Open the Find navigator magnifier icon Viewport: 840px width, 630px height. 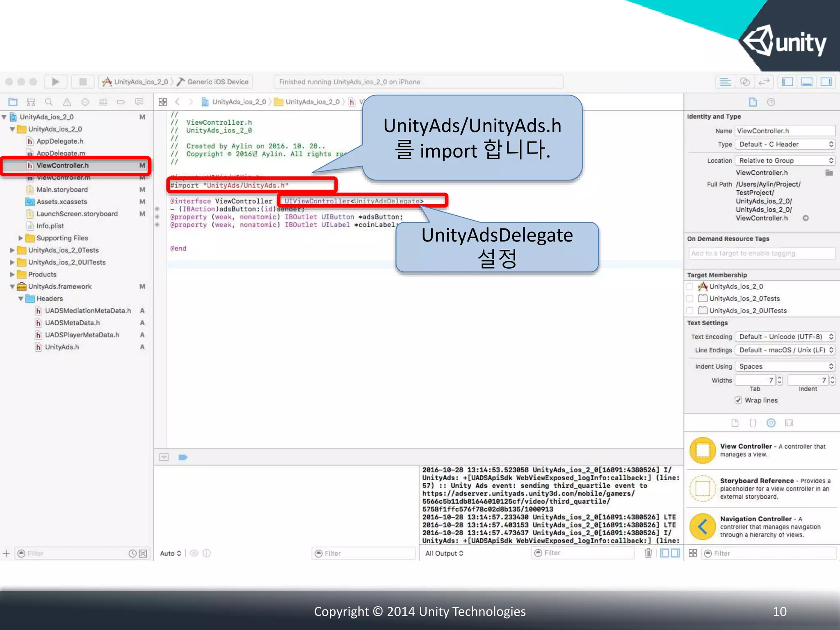tap(49, 102)
